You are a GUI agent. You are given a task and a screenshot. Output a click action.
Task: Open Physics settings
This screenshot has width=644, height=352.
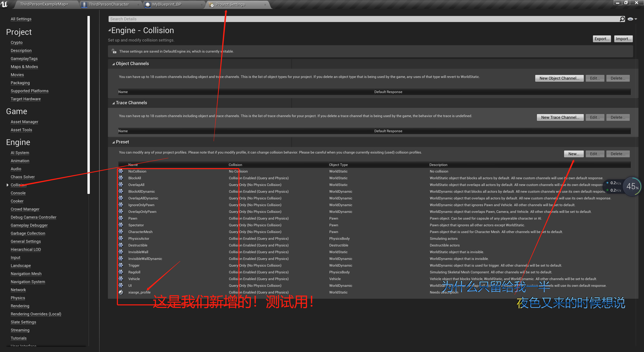[x=18, y=298]
